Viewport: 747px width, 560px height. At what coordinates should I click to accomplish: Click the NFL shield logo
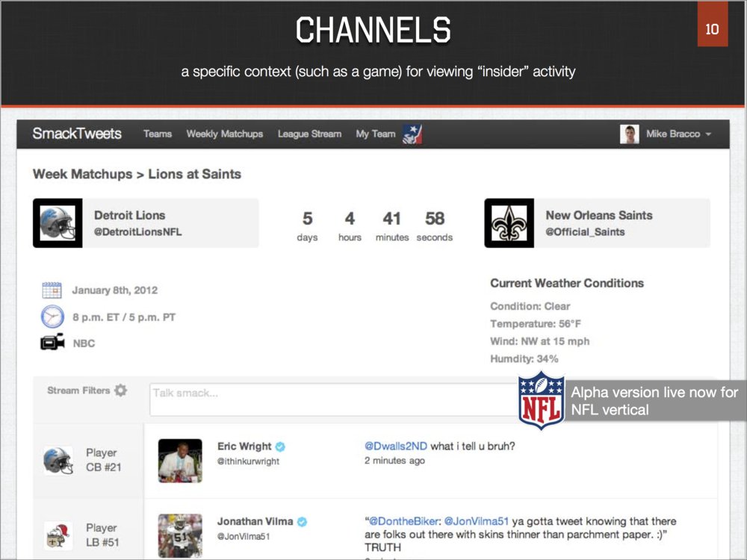click(x=542, y=401)
